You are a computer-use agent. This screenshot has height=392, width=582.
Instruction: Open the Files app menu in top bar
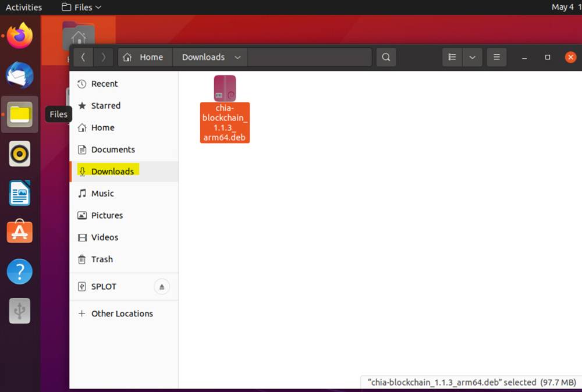click(x=81, y=7)
